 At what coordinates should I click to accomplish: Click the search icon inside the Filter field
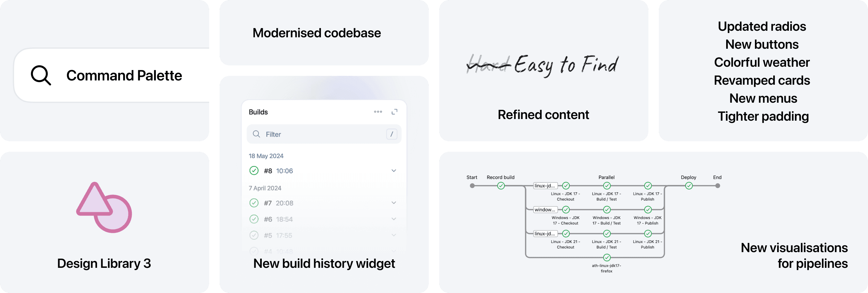point(257,134)
